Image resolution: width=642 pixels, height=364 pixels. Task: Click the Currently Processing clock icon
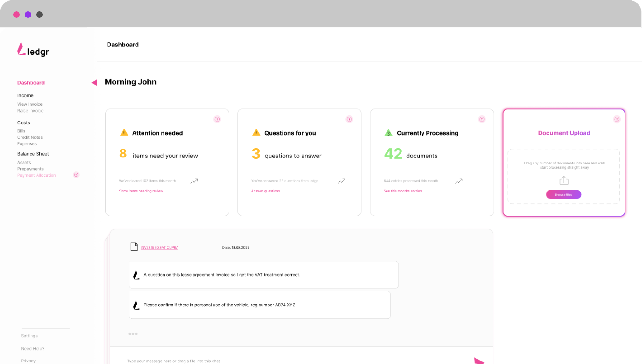[x=388, y=133]
